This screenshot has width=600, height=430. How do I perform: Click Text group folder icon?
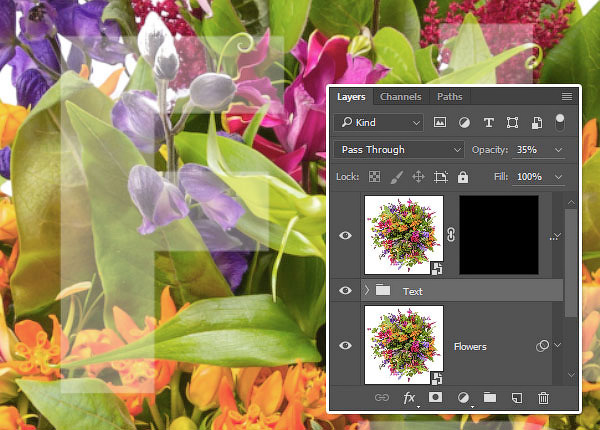pyautogui.click(x=383, y=290)
